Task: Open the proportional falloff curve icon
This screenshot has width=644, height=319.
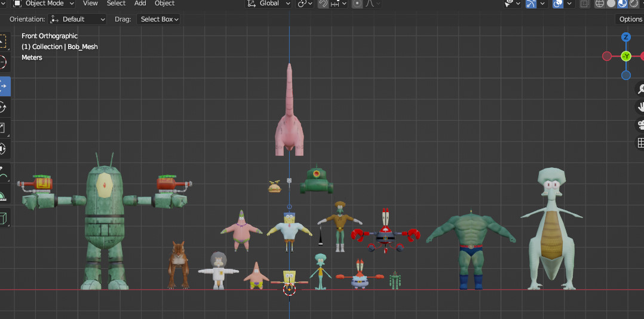Action: [x=370, y=4]
